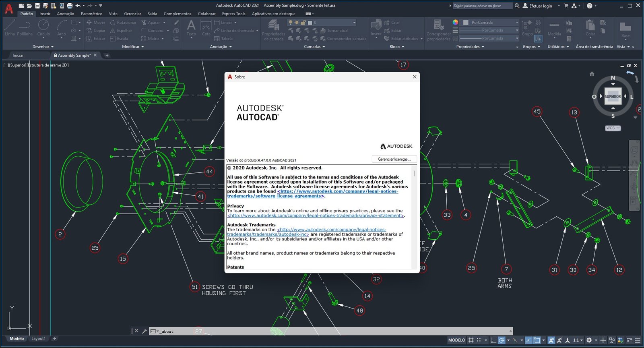The height and width of the screenshot is (348, 644).
Task: Toggle Clean Screen in status bar
Action: pos(630,340)
